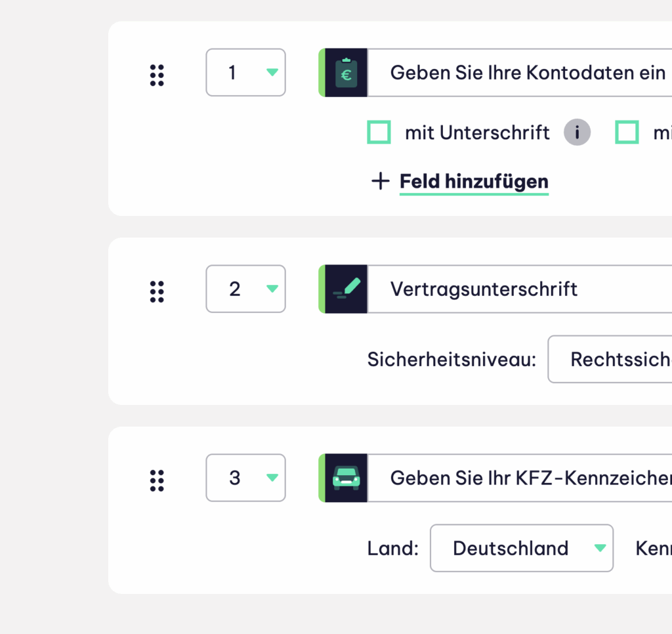Show info tooltip for mit Unterschrift

point(577,132)
